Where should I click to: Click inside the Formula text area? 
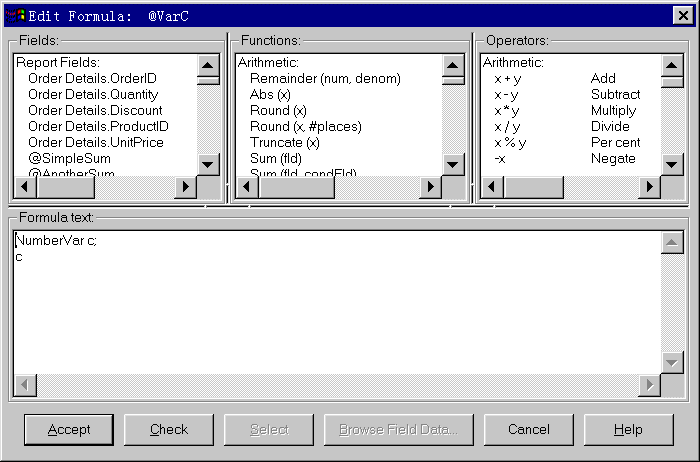click(x=335, y=310)
